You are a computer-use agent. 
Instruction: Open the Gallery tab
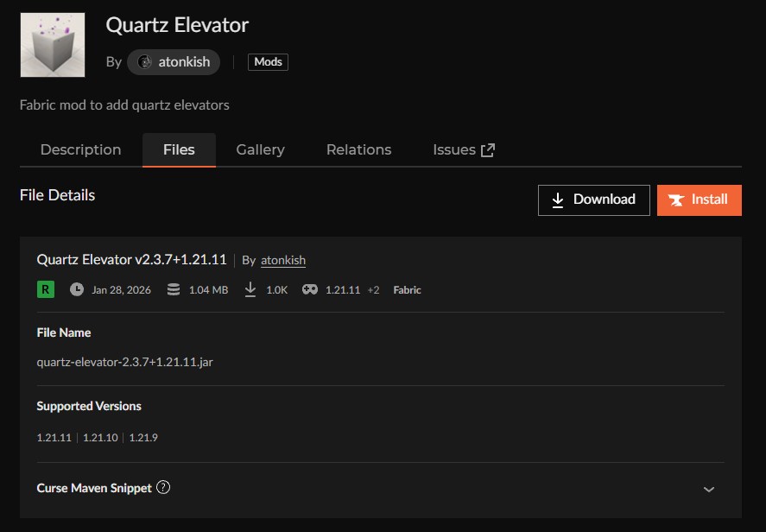pos(260,149)
